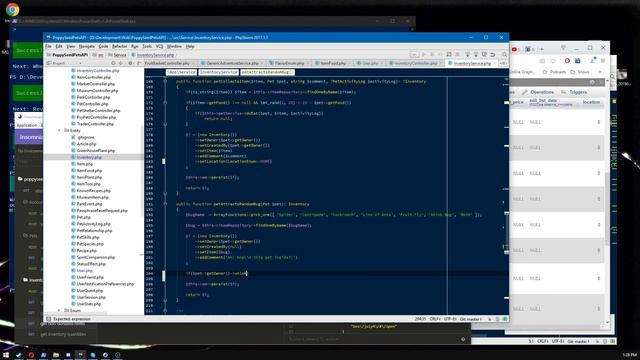Select SpiritCompanion.php in the project tree
The width and height of the screenshot is (640, 360).
[96, 258]
